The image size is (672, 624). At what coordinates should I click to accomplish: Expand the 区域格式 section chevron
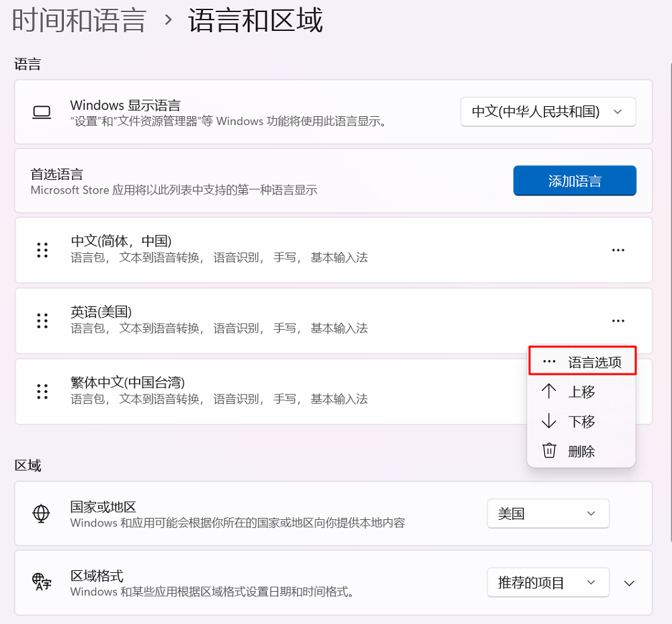click(629, 583)
